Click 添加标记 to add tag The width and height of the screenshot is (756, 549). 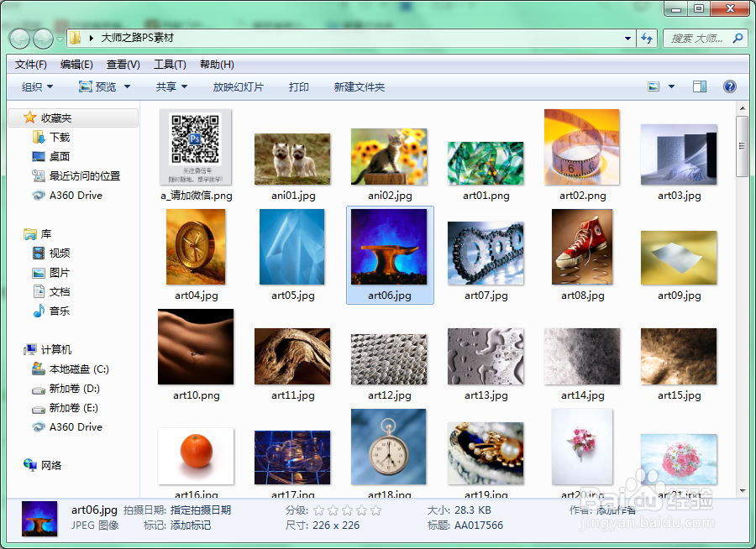click(x=191, y=525)
